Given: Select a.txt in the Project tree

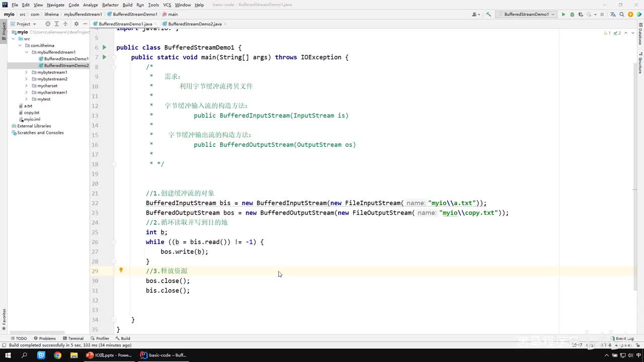Looking at the screenshot, I should [28, 106].
